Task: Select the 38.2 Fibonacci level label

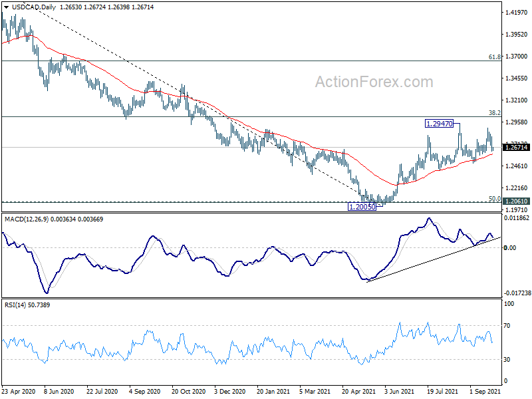Action: (494, 113)
